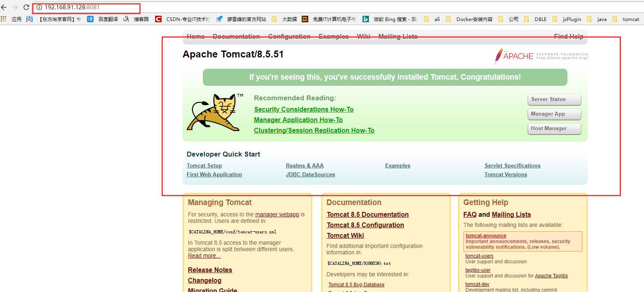Click the Tomcat cat mascot image
The width and height of the screenshot is (644, 292).
click(x=215, y=112)
